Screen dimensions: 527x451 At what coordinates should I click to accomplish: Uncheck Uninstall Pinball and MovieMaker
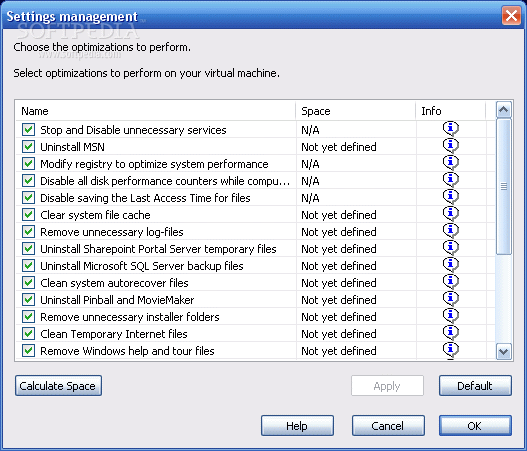pyautogui.click(x=29, y=300)
